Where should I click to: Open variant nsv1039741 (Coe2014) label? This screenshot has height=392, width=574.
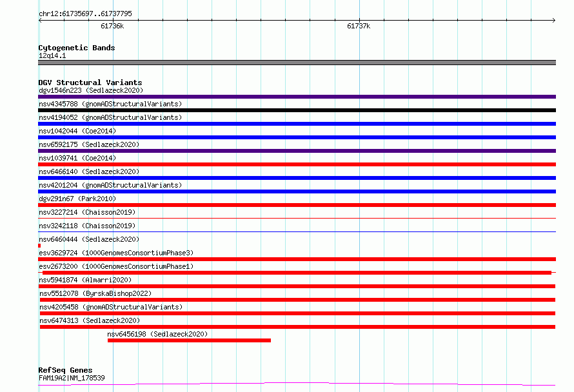[77, 158]
